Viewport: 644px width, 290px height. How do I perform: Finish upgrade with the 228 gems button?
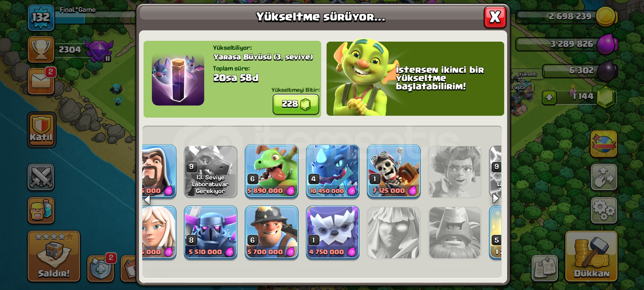pos(296,104)
